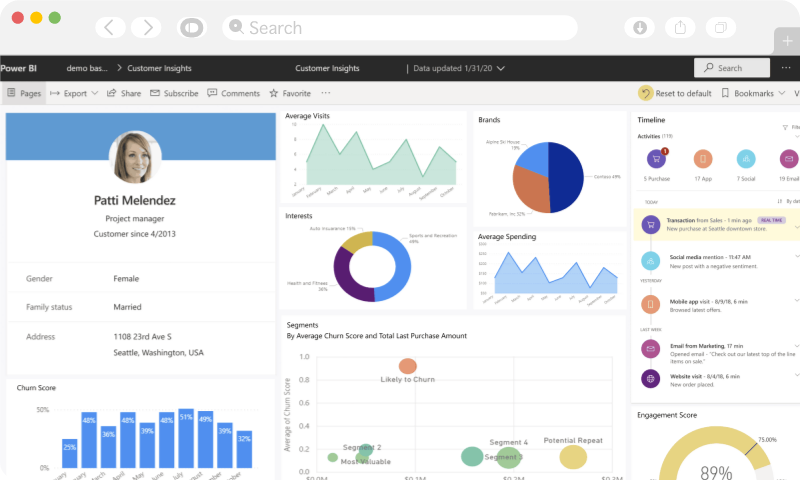Screen dimensions: 800x480
Task: Click the Email from Marketing timeline icon
Action: point(651,349)
